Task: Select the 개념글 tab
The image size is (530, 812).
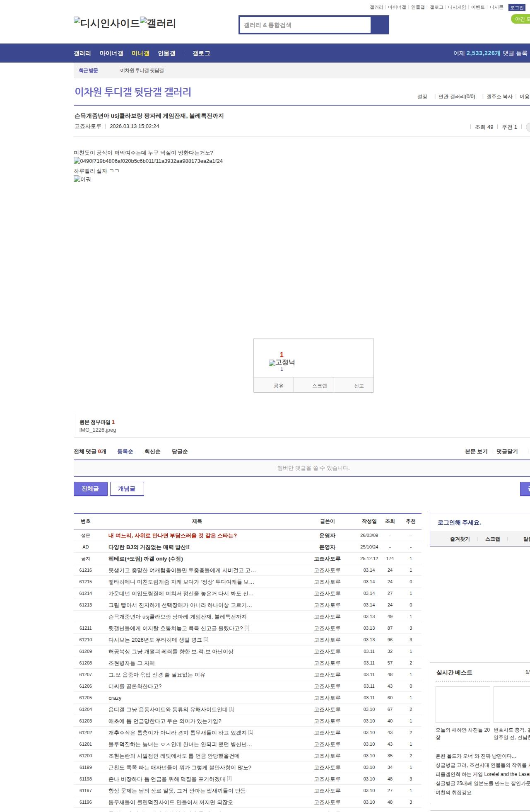Action: [127, 489]
